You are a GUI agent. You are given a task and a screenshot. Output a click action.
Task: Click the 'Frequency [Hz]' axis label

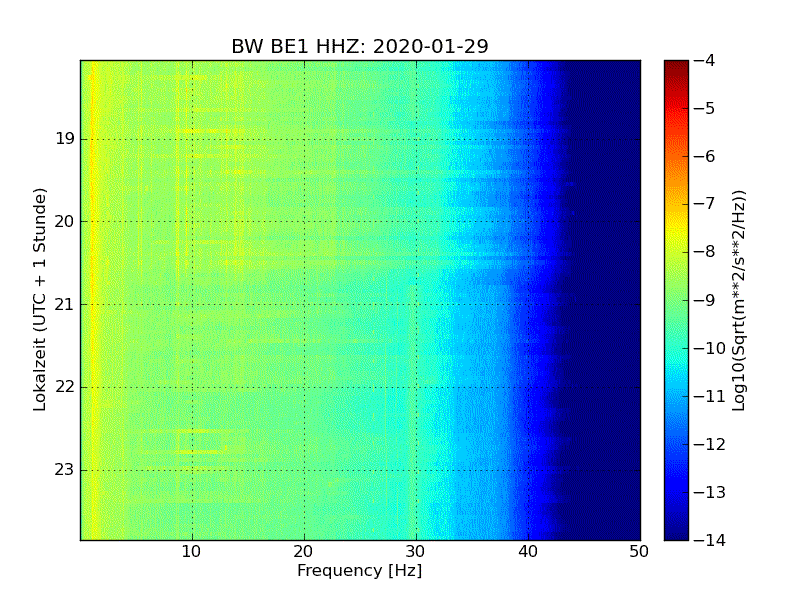tap(360, 570)
